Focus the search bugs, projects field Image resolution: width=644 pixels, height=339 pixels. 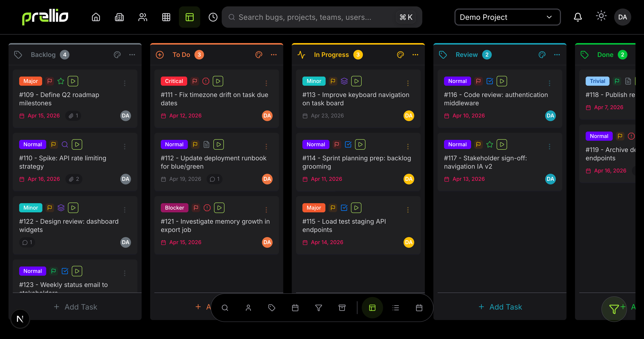[322, 17]
